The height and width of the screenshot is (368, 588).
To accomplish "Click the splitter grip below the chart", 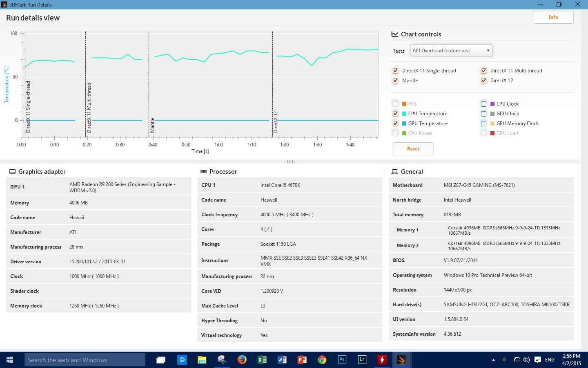I will point(290,162).
